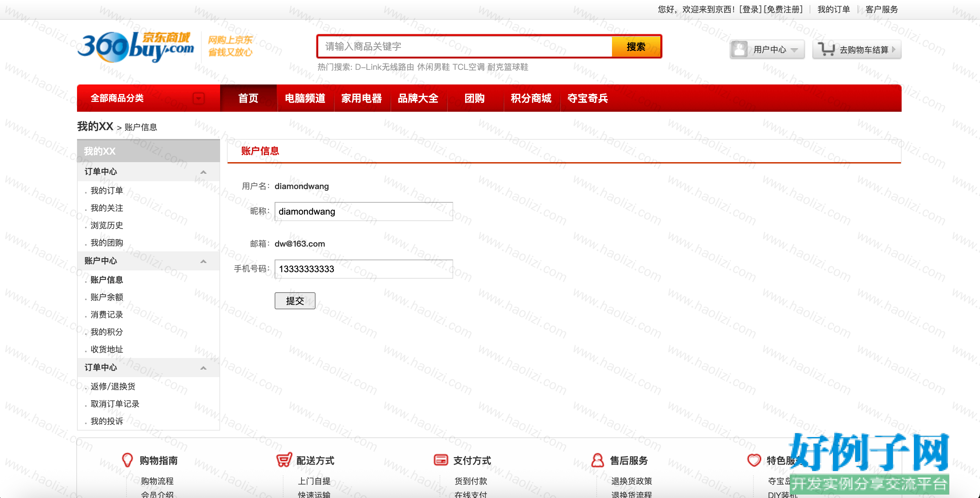Image resolution: width=980 pixels, height=498 pixels.
Task: Click the email text dw@163.com
Action: (300, 244)
